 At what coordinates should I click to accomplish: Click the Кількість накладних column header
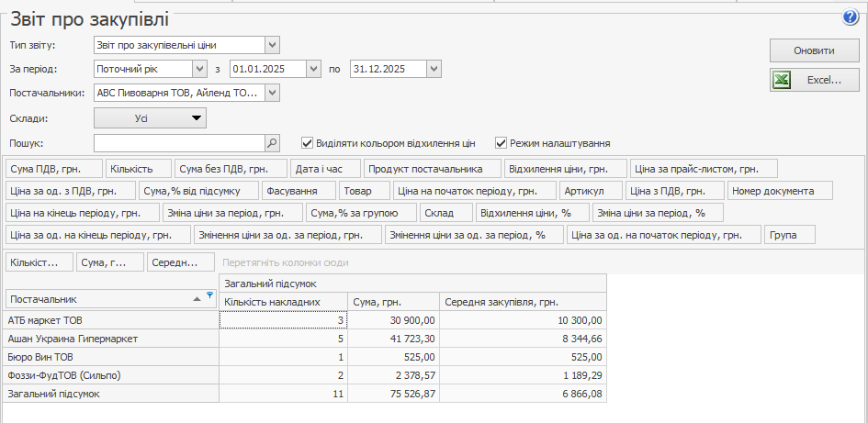tap(284, 301)
